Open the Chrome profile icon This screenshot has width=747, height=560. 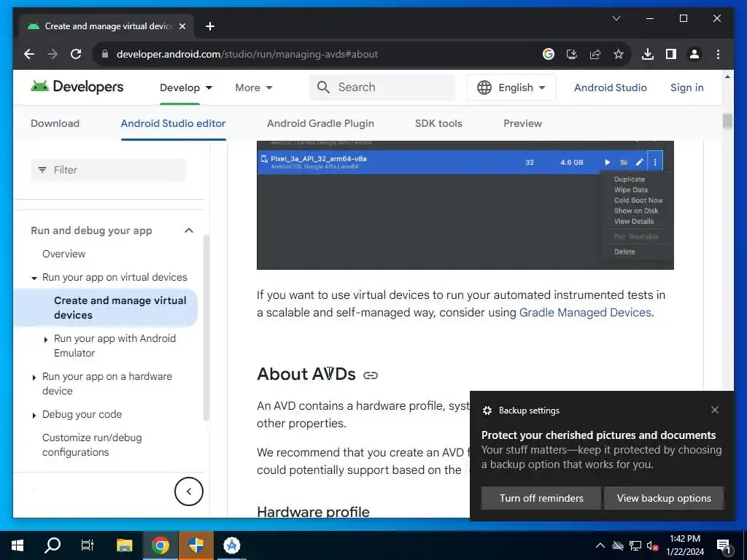694,54
